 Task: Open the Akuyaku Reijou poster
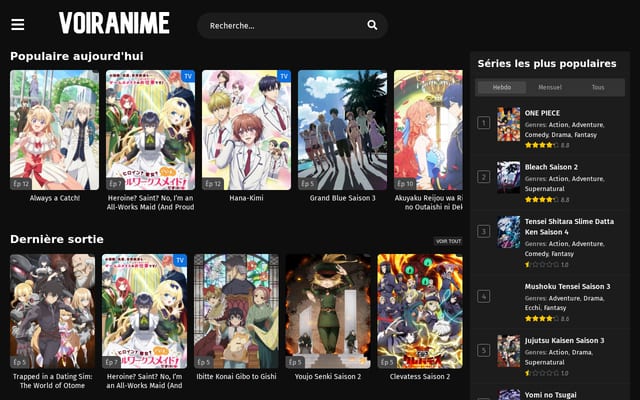click(x=428, y=130)
